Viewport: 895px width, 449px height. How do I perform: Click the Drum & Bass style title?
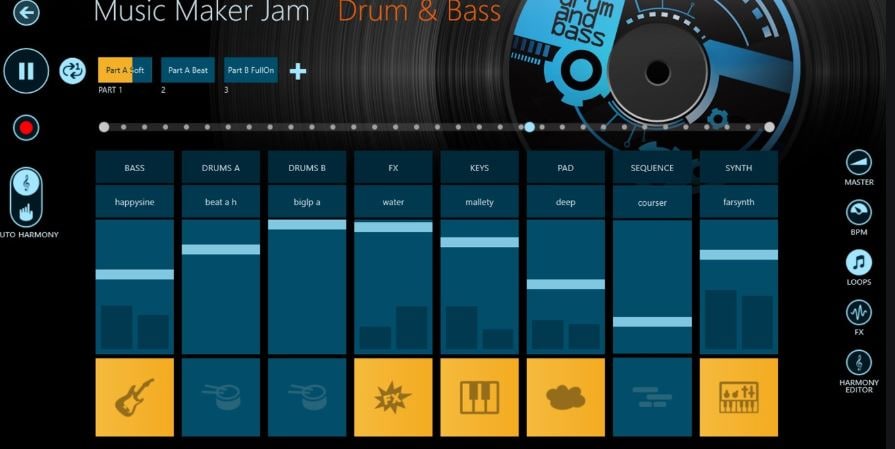419,10
